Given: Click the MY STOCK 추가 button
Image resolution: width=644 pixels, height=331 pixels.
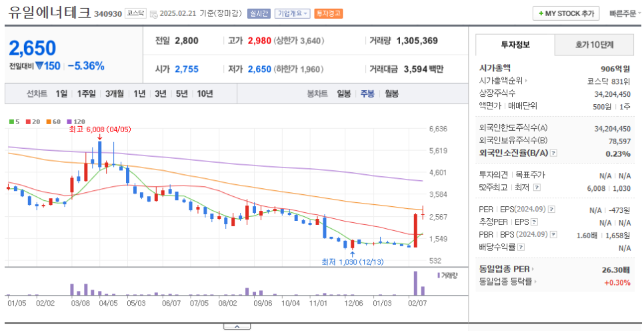Looking at the screenshot, I should 566,13.
